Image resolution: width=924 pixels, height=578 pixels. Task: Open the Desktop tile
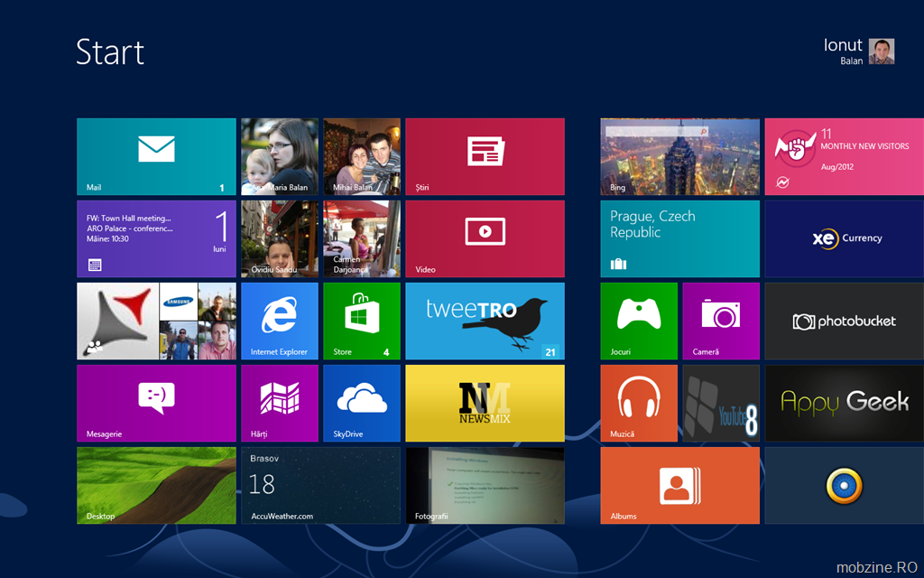156,485
